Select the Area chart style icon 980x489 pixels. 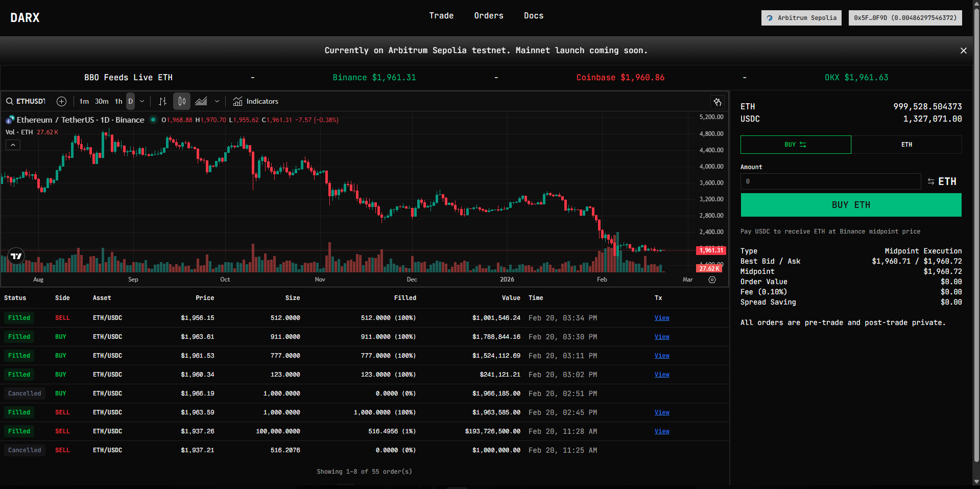pos(201,101)
